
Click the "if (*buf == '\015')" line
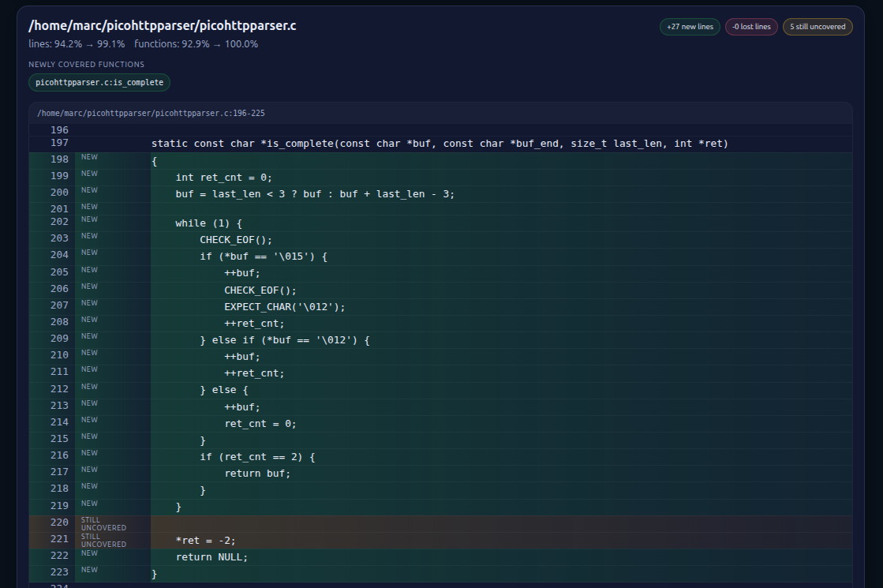point(264,257)
